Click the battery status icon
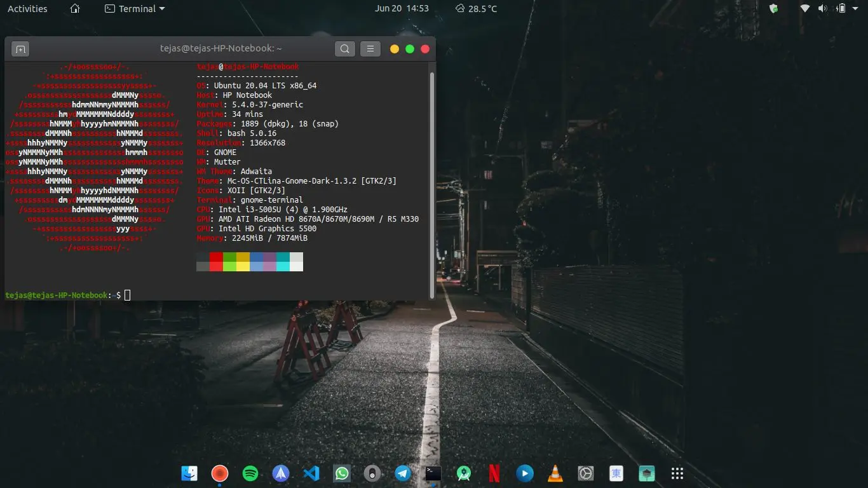Image resolution: width=868 pixels, height=488 pixels. [841, 9]
